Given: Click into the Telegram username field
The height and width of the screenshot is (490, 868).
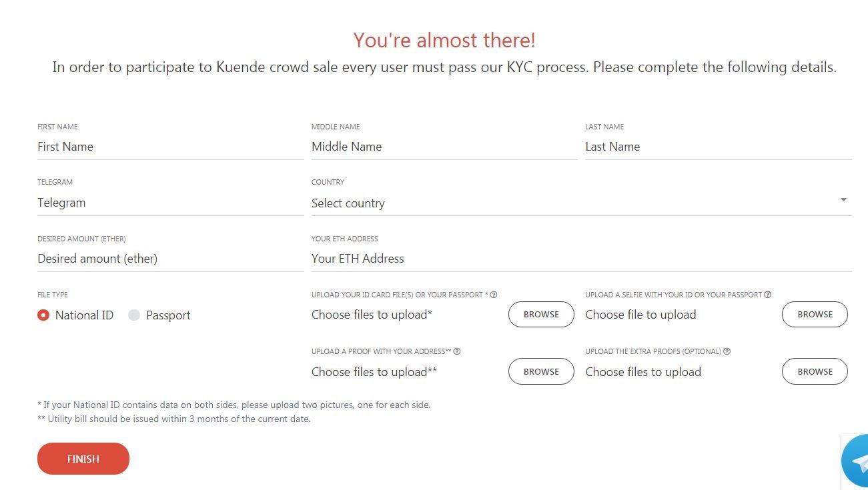Looking at the screenshot, I should (171, 203).
